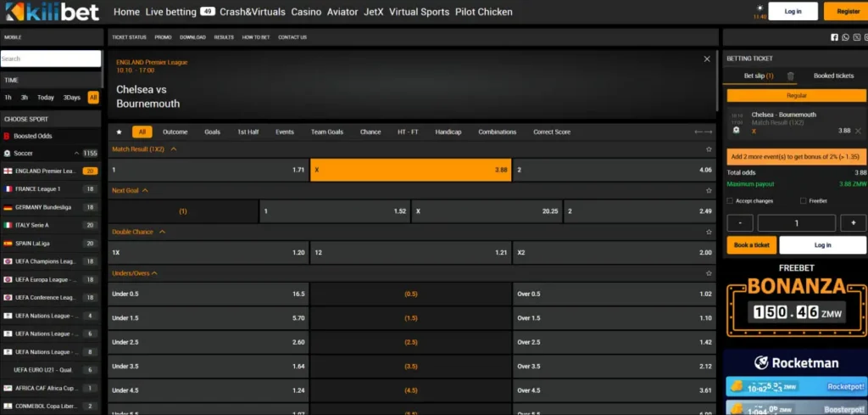868x415 pixels.
Task: Favorite the Unders/Overs market
Action: [x=709, y=273]
